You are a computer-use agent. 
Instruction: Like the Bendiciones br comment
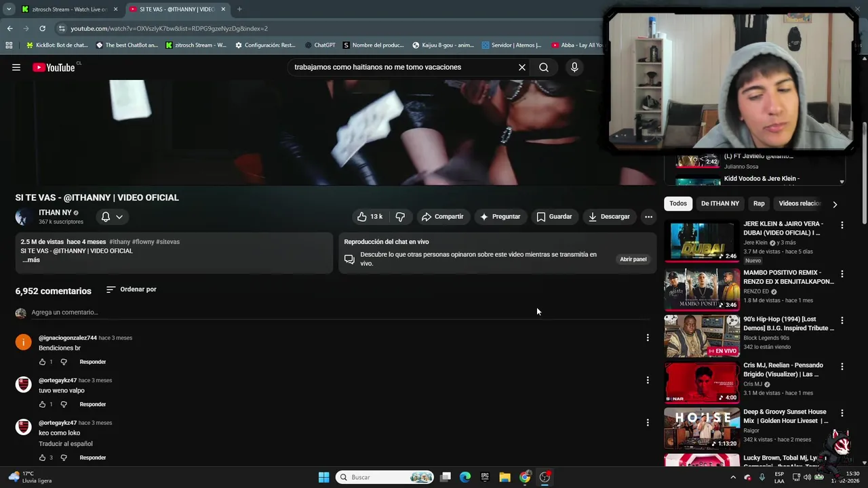click(x=42, y=362)
